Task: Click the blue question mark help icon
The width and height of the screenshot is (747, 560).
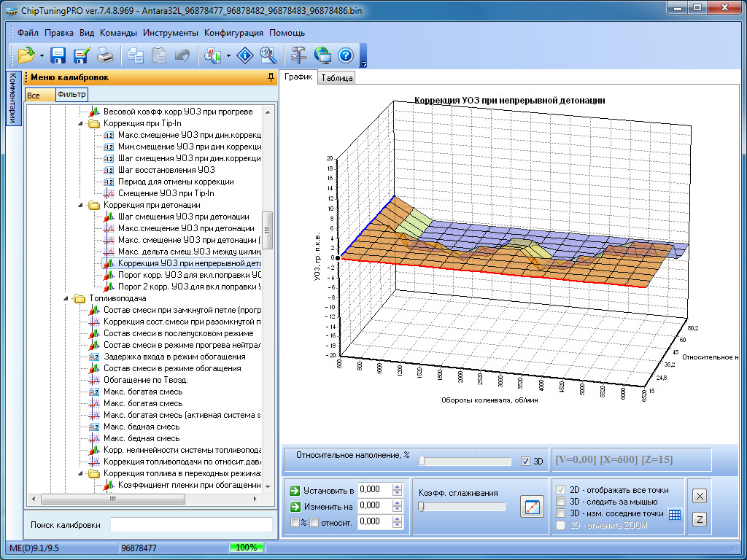Action: pyautogui.click(x=346, y=55)
